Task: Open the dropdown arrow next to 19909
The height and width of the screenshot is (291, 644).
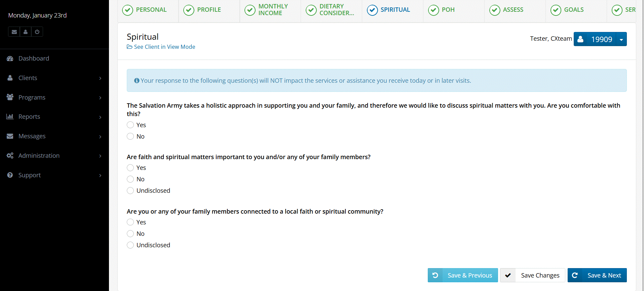Action: click(621, 39)
